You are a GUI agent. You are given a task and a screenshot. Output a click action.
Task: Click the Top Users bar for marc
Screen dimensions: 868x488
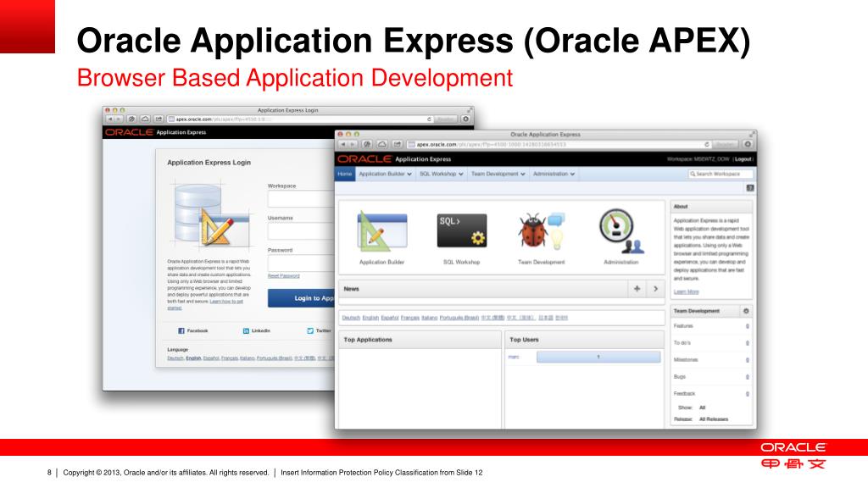click(x=598, y=357)
